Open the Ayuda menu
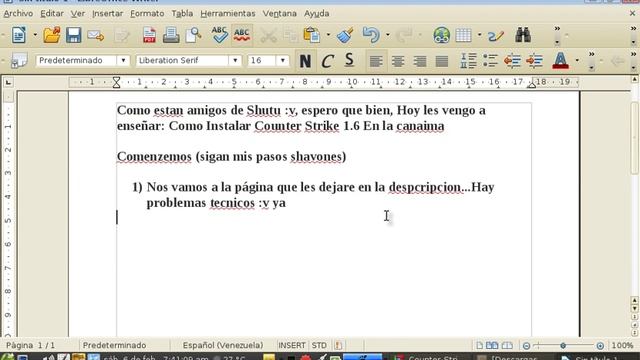 pyautogui.click(x=316, y=13)
